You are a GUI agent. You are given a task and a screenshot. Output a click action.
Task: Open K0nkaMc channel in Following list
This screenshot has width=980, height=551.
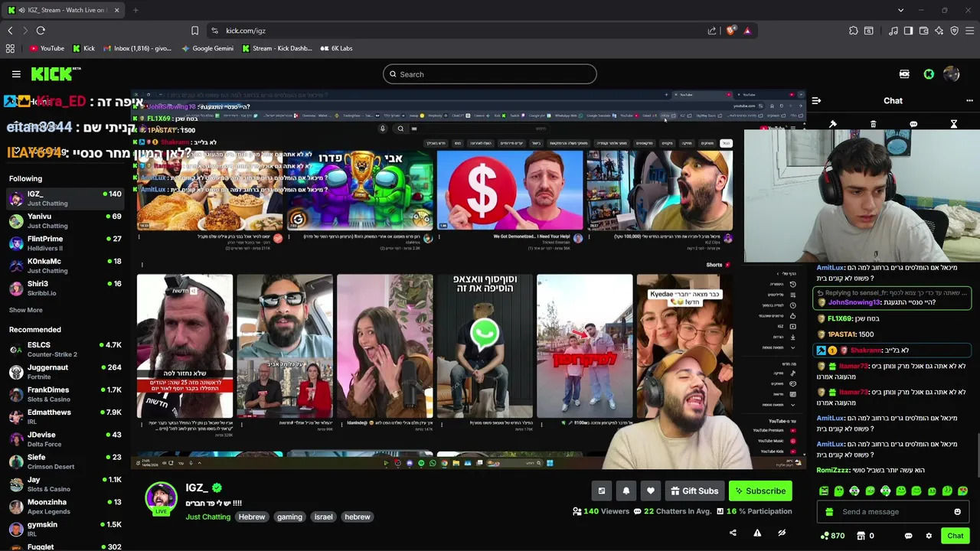pos(65,266)
